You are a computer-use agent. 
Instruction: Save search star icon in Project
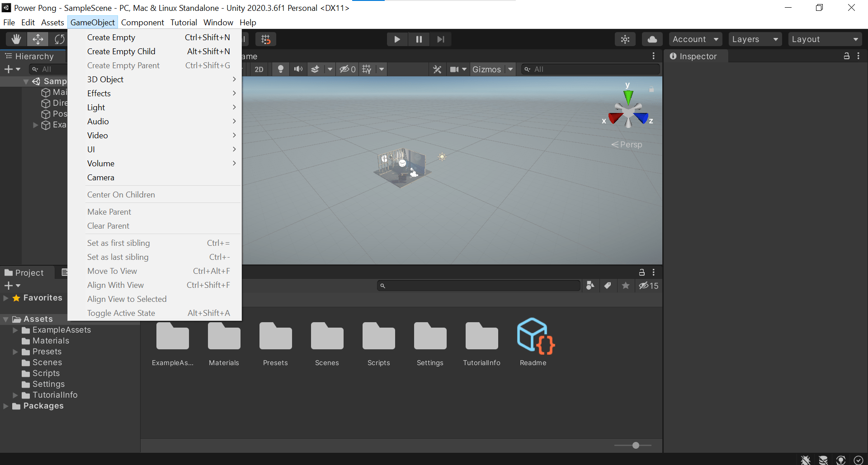coord(626,286)
